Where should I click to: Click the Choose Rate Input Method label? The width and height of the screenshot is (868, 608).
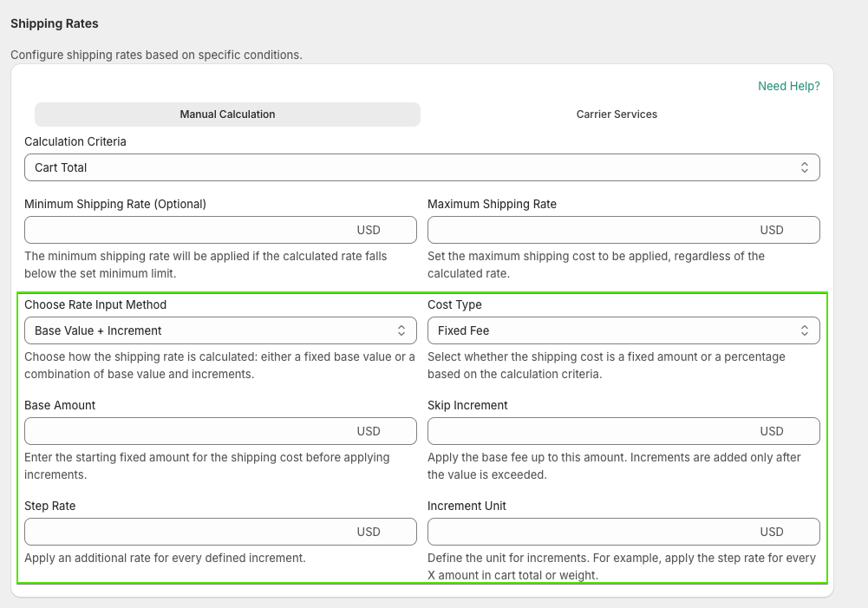[x=95, y=304]
